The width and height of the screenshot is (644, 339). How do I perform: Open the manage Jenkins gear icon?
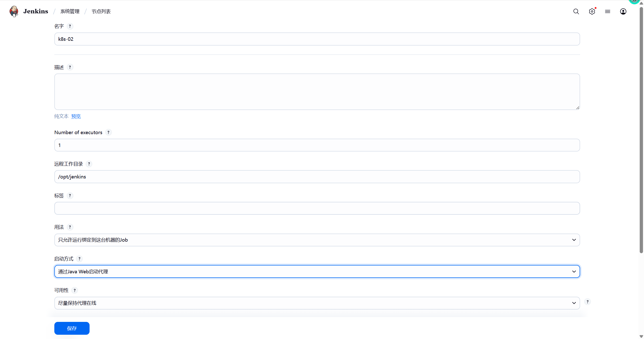pyautogui.click(x=592, y=11)
